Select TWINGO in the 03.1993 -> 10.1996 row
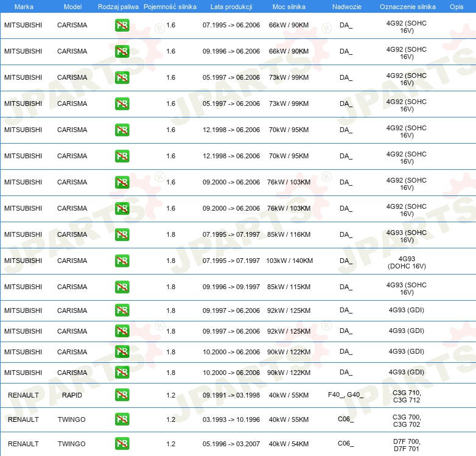This screenshot has width=476, height=456. 72,419
